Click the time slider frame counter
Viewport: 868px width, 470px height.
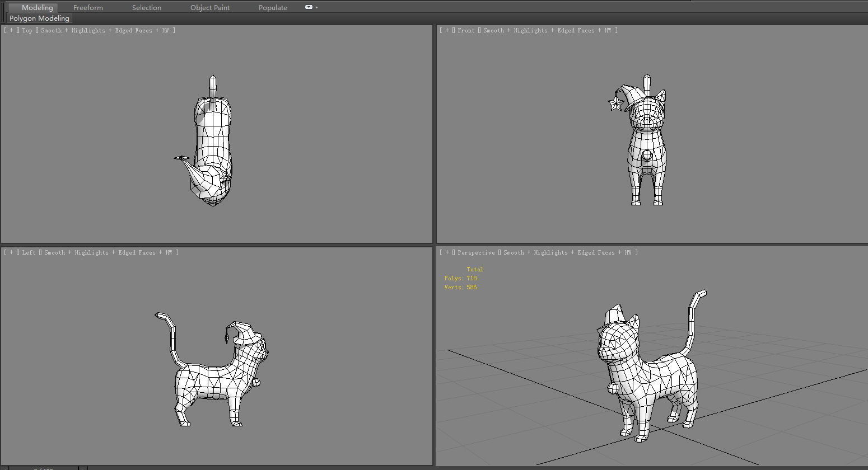pos(44,468)
